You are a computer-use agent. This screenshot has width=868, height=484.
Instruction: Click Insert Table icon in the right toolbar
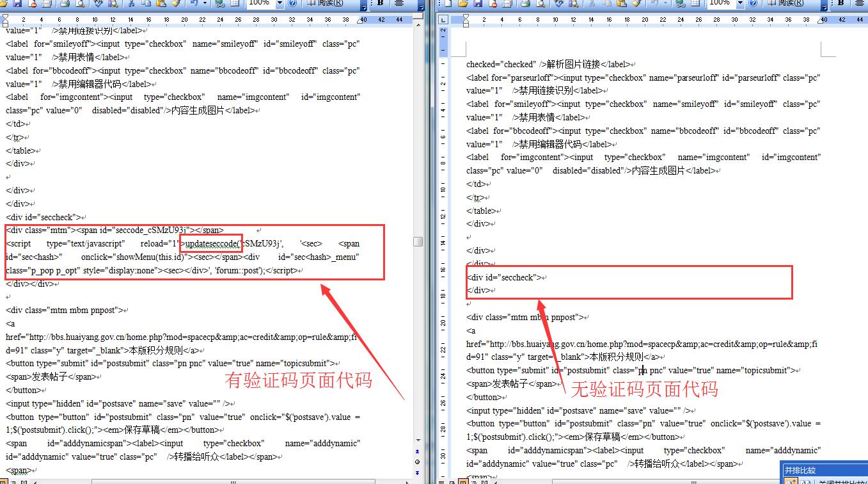[x=696, y=3]
